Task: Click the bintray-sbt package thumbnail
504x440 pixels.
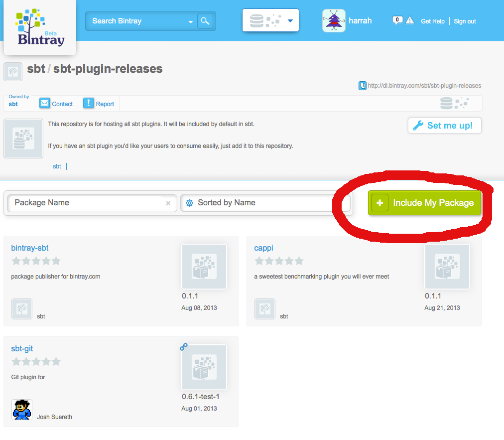Action: point(204,266)
